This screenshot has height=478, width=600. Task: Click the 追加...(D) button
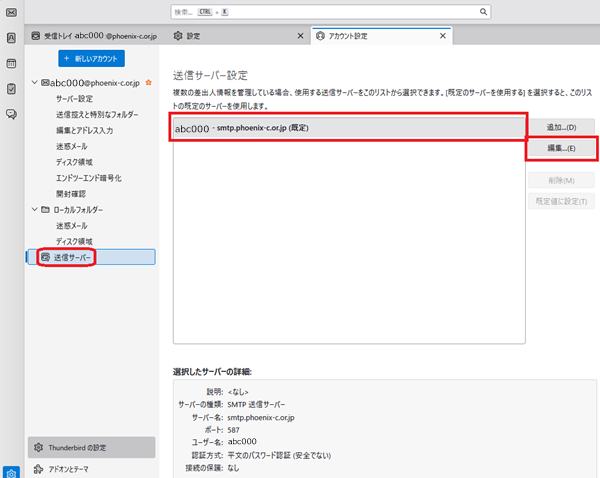[x=561, y=128]
